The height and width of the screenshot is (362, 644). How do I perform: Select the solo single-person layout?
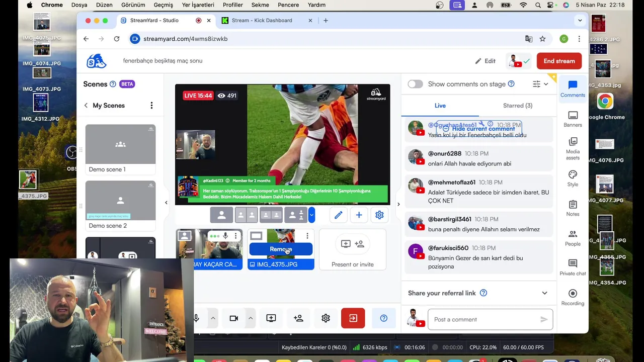221,215
